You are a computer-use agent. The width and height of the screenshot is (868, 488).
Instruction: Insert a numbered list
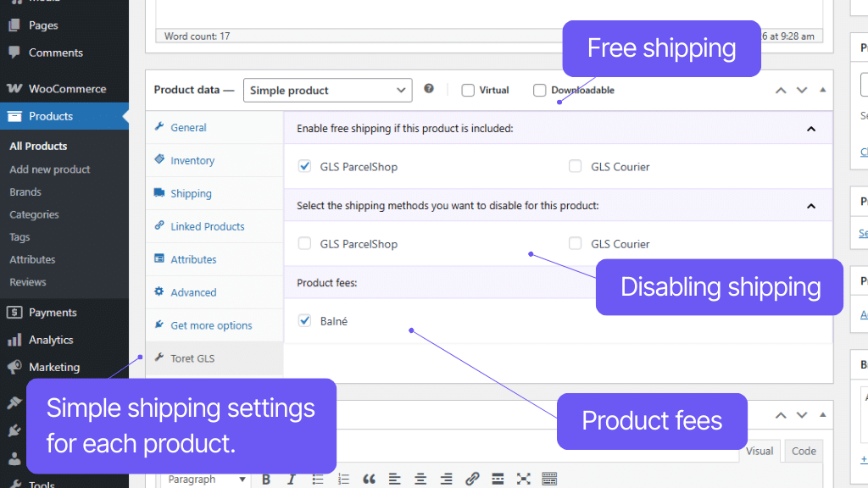pyautogui.click(x=344, y=480)
